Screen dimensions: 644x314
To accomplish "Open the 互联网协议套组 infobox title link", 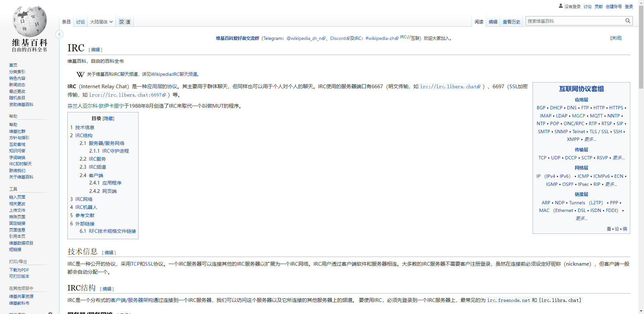I will (x=581, y=89).
